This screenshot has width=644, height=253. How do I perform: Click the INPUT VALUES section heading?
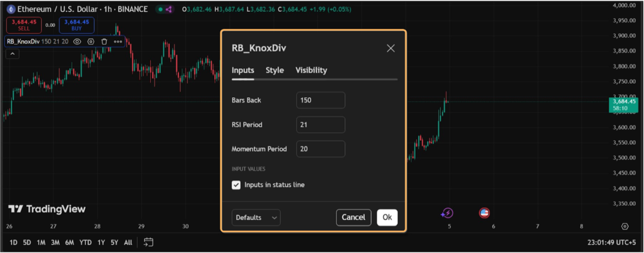point(249,169)
